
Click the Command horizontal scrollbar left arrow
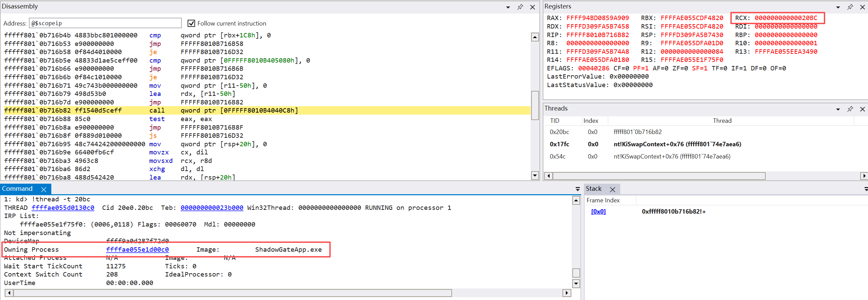click(x=9, y=293)
